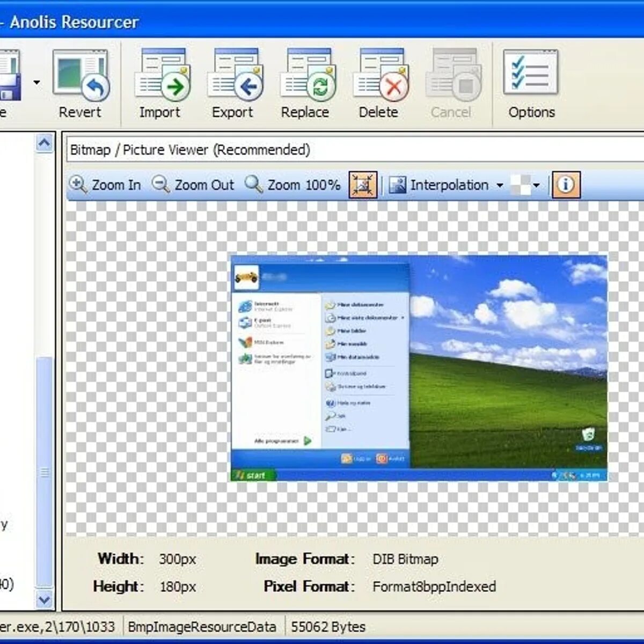
Task: Open the Interpolation dropdown
Action: (x=447, y=185)
